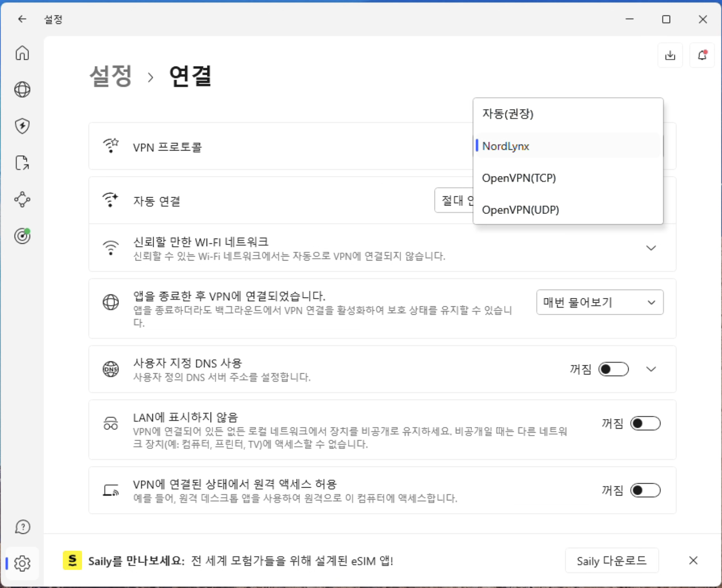
Task: Toggle the LAN invisibility switch
Action: click(645, 423)
